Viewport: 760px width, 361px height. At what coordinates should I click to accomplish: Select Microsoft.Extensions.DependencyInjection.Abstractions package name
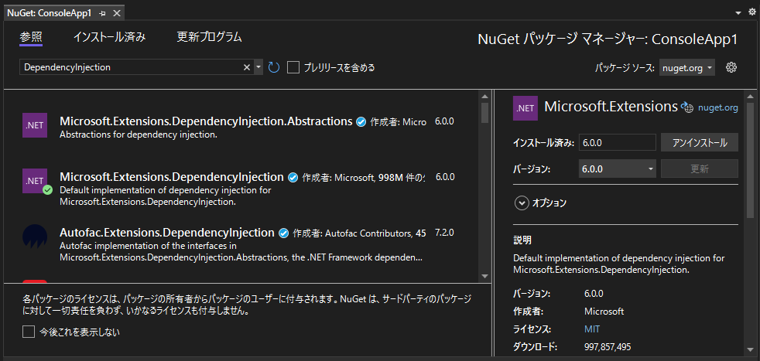click(206, 121)
